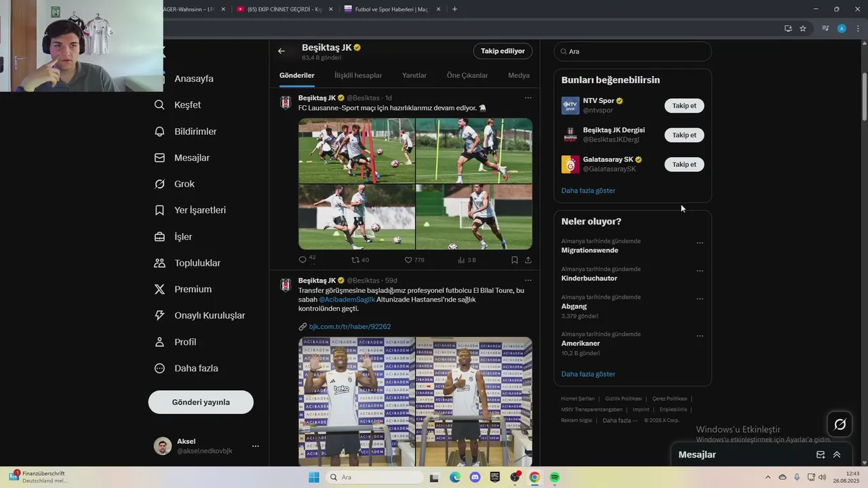Open options dots for Abgang trend
Screen dimensions: 868x488
700,299
